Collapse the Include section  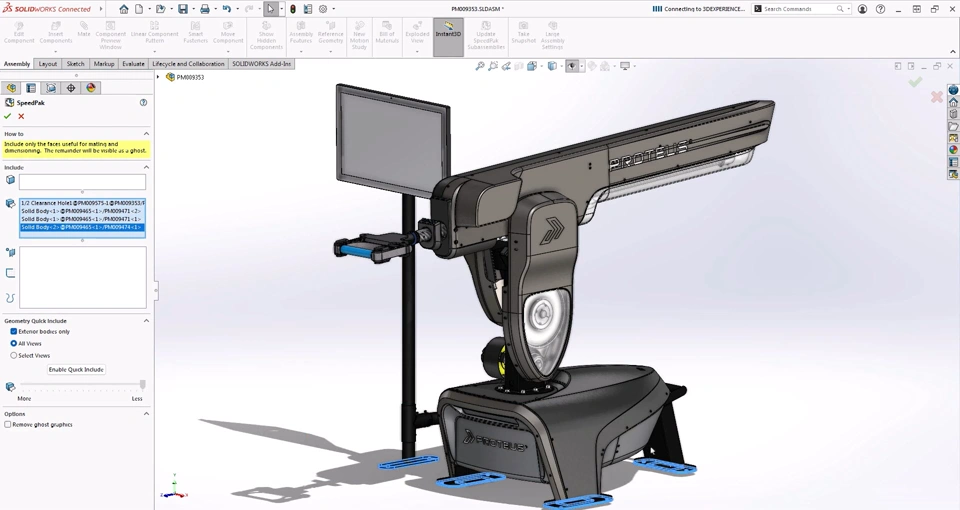pos(146,167)
